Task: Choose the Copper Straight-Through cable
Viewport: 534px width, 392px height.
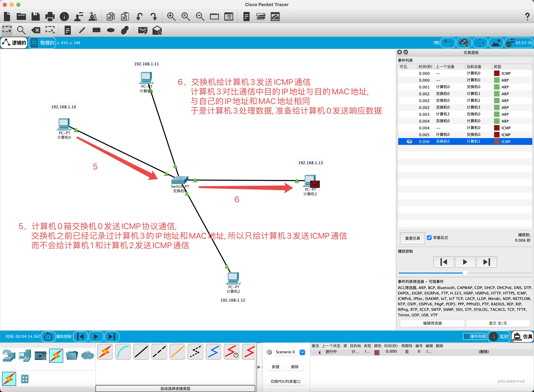Action: 141,352
